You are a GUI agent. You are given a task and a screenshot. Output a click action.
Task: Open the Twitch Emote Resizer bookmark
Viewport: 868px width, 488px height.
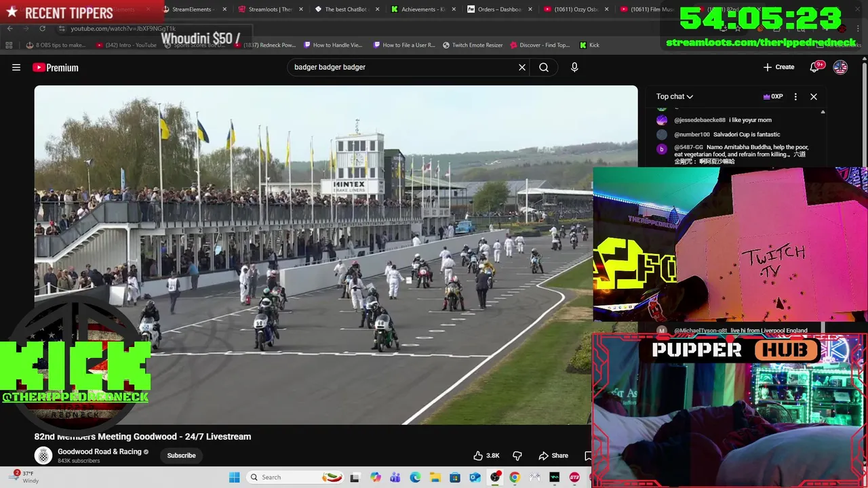click(473, 45)
